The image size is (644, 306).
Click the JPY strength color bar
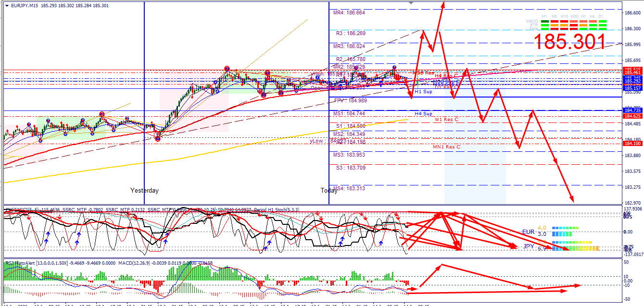(575, 248)
